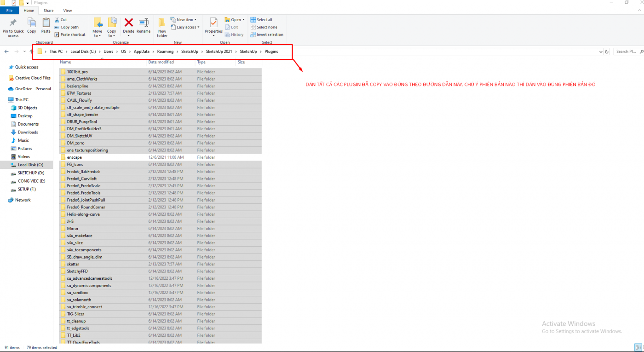The image size is (644, 352).
Task: Click the Delete red X icon
Action: [129, 23]
